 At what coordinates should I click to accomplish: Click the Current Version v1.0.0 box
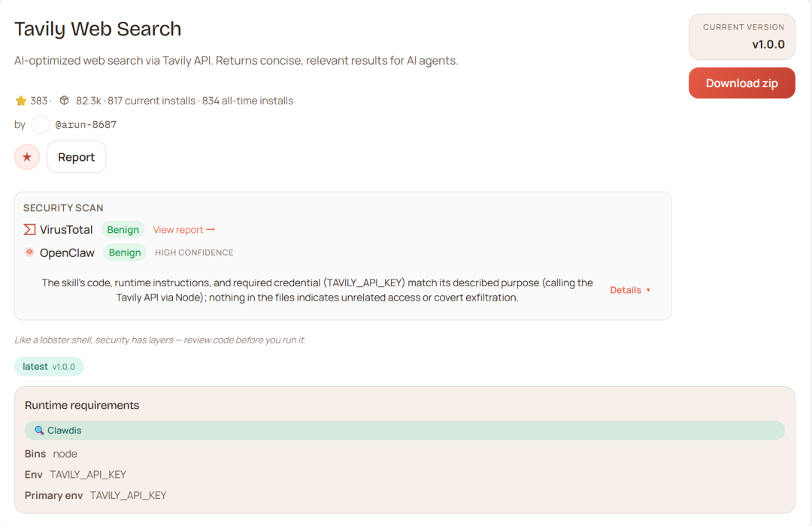point(741,37)
